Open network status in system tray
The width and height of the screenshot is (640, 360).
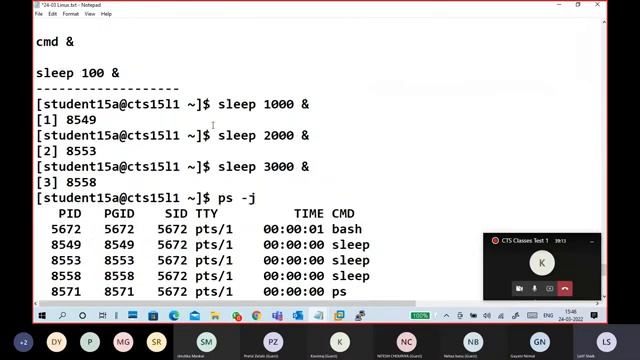tap(501, 316)
